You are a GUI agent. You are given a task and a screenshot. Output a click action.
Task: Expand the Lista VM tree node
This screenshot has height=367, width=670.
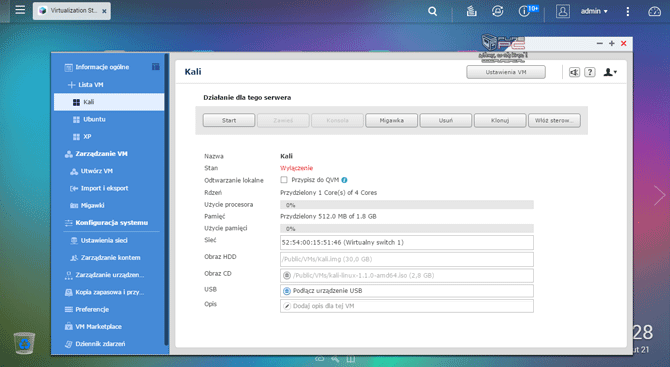pos(71,85)
